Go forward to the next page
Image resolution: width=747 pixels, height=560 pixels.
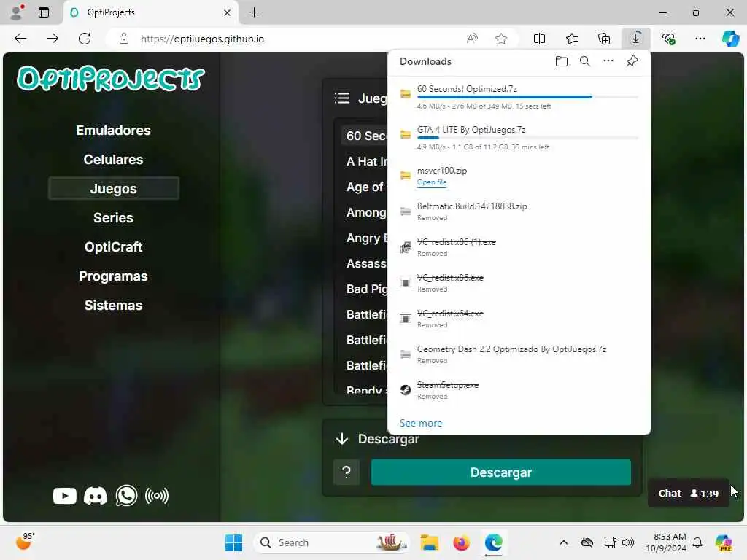tap(53, 39)
